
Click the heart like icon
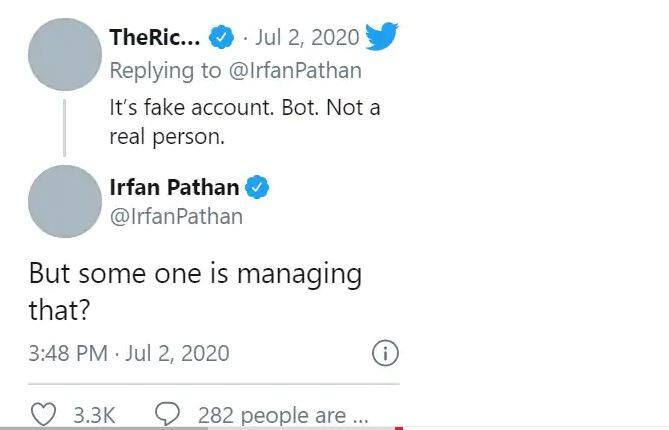coord(43,414)
